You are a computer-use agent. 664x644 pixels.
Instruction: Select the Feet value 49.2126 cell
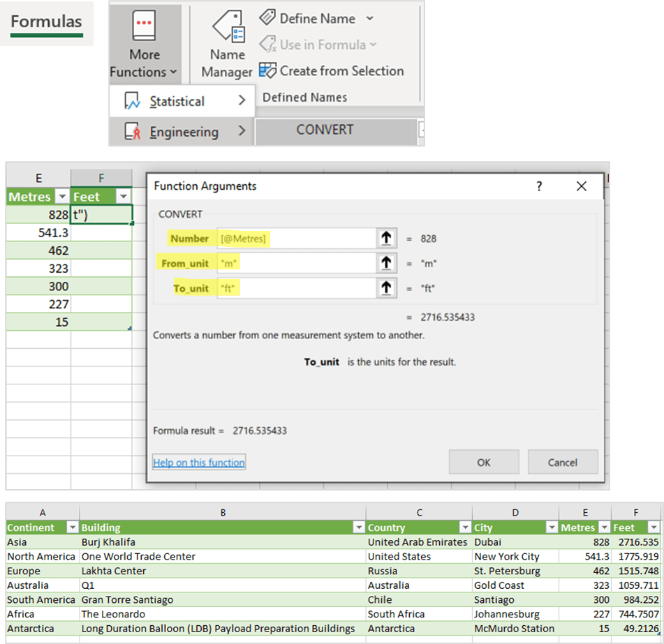(635, 629)
